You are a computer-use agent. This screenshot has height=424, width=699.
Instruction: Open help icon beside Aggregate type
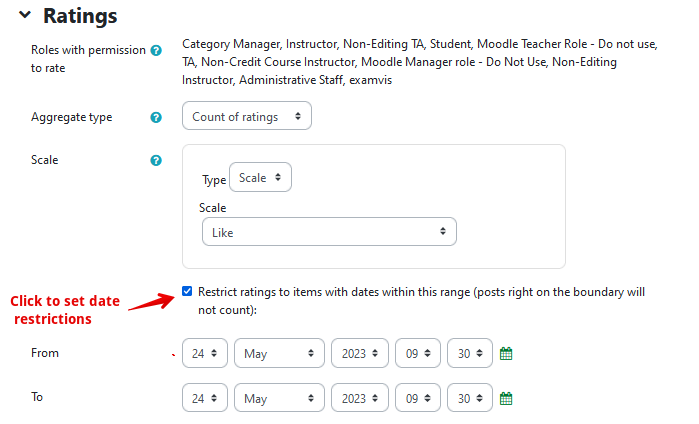[156, 117]
